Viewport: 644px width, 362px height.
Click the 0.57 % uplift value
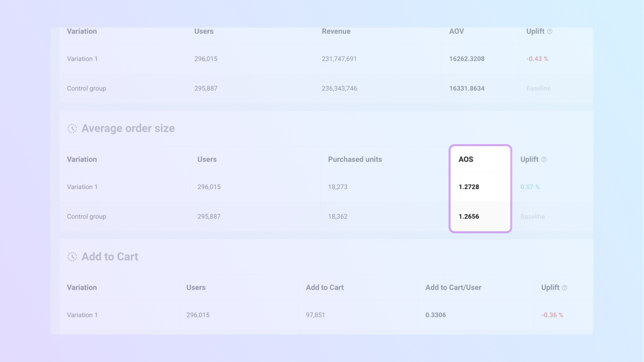(530, 187)
